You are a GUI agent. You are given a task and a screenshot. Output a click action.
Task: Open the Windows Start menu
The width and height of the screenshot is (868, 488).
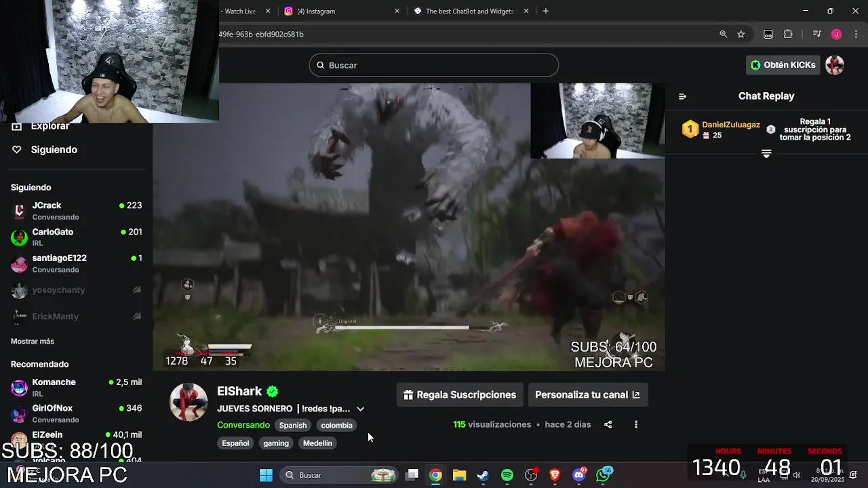pyautogui.click(x=266, y=475)
